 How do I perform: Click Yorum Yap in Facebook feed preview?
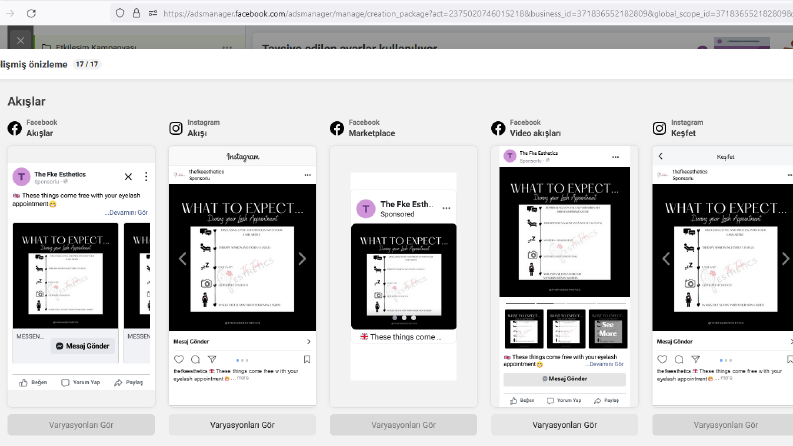point(81,383)
